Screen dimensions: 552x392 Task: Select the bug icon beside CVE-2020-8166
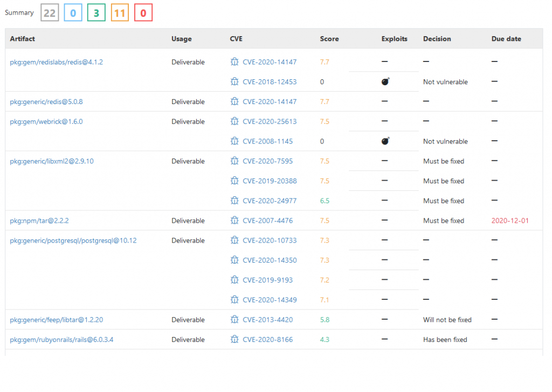[x=234, y=339]
